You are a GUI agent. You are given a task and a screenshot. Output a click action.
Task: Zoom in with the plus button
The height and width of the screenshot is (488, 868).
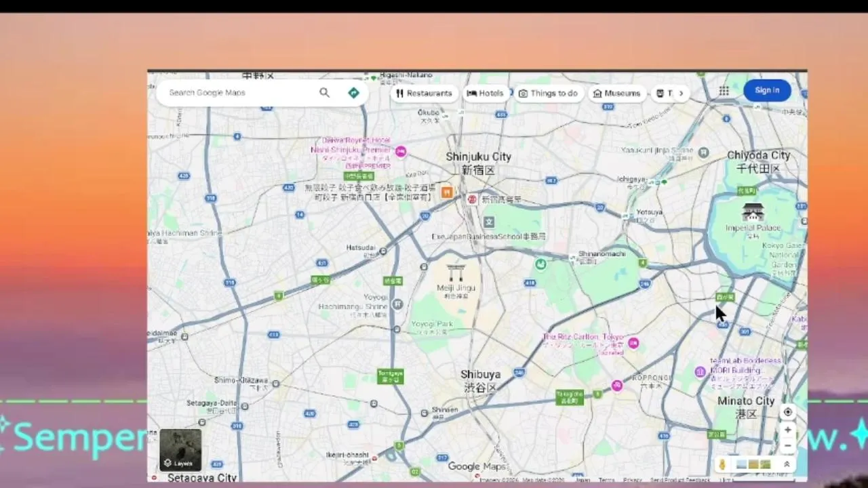[787, 430]
